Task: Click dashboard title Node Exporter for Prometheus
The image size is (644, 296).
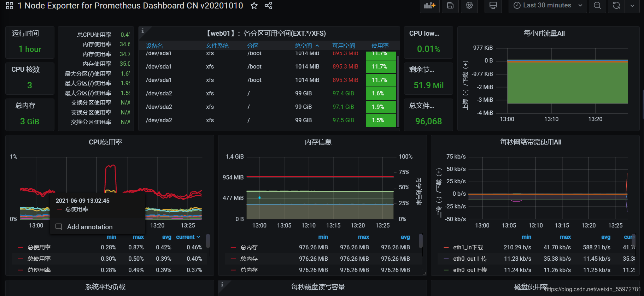Action: tap(130, 6)
